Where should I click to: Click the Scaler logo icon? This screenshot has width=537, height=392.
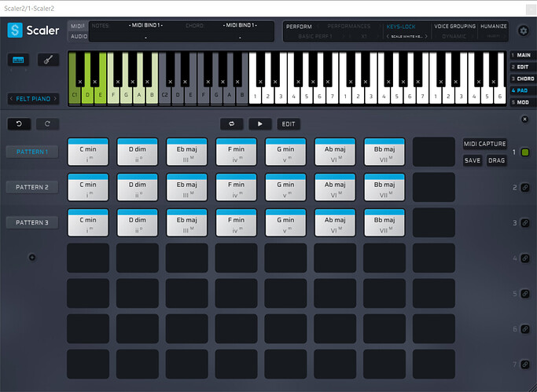point(15,30)
